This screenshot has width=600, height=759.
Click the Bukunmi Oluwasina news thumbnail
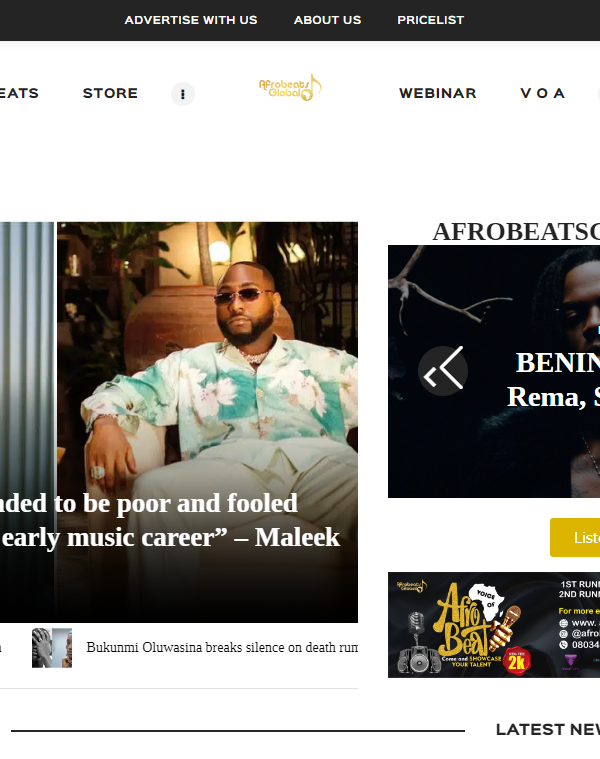tap(52, 648)
